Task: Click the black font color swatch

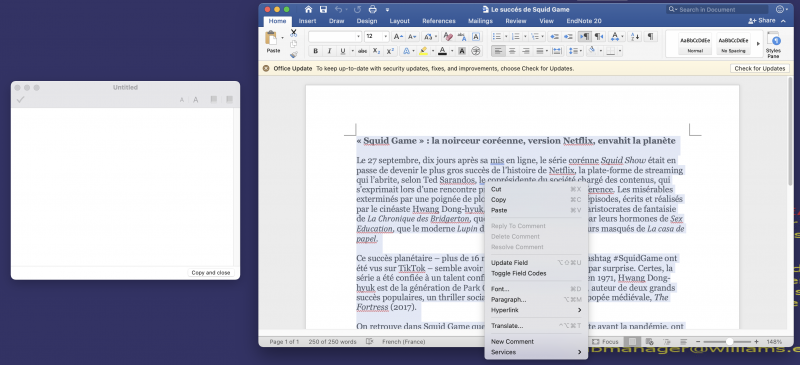Action: (442, 51)
